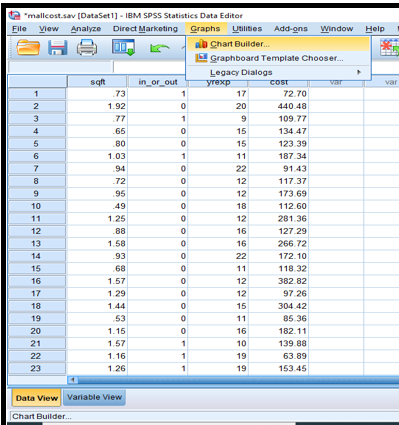
Task: Click the cost cell 266.72
Action: point(279,244)
